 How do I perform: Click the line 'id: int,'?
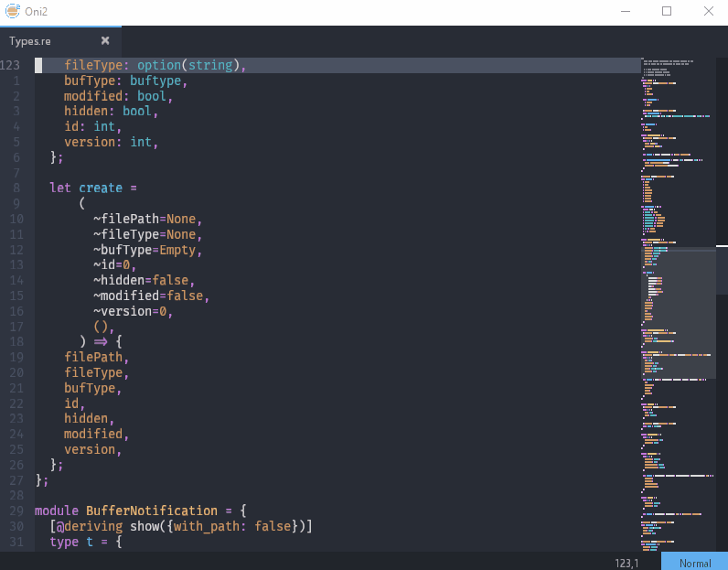93,127
